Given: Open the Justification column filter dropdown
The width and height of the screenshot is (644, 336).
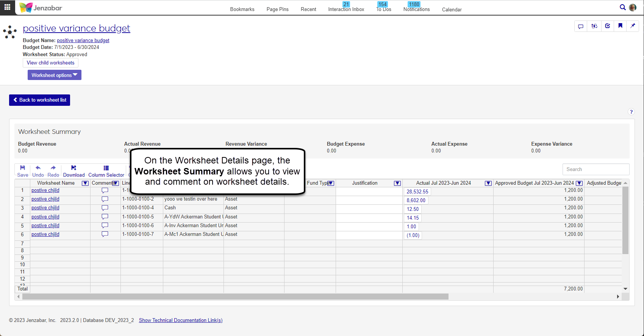Looking at the screenshot, I should point(397,183).
